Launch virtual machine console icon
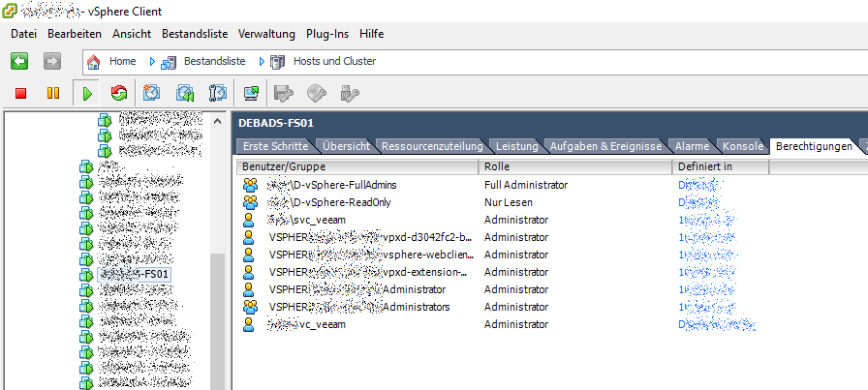 251,93
